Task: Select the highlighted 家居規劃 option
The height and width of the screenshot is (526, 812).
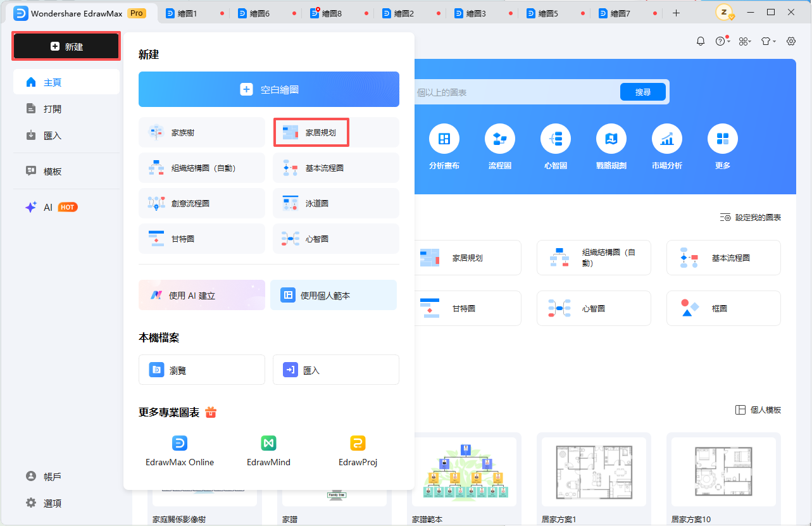Action: 311,132
